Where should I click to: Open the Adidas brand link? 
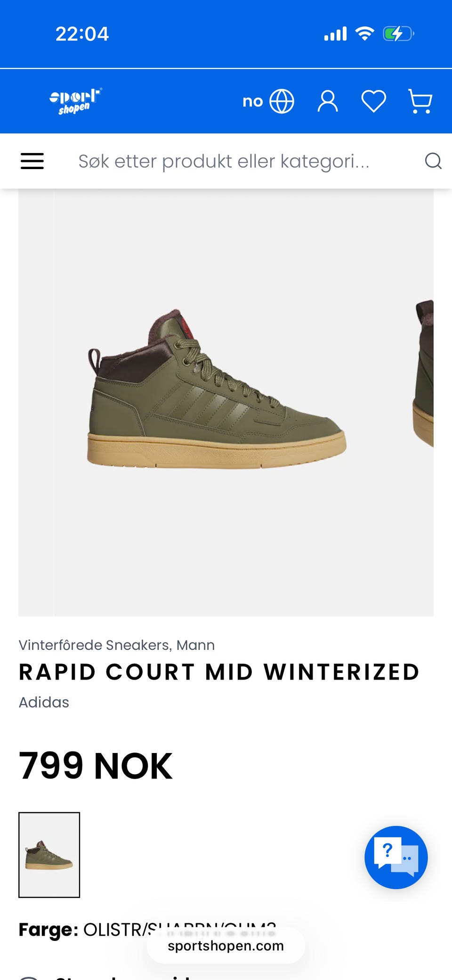44,702
